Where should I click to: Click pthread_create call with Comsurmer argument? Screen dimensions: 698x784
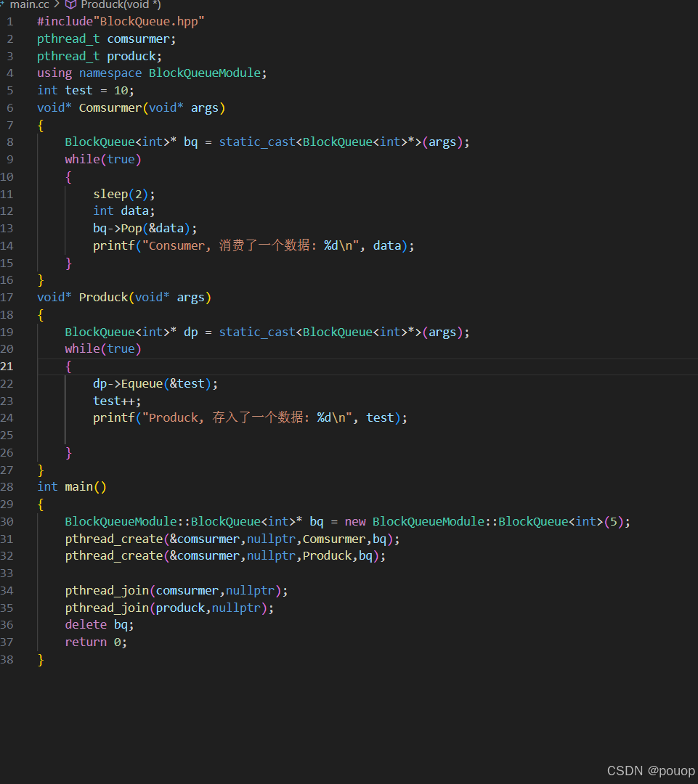point(232,539)
